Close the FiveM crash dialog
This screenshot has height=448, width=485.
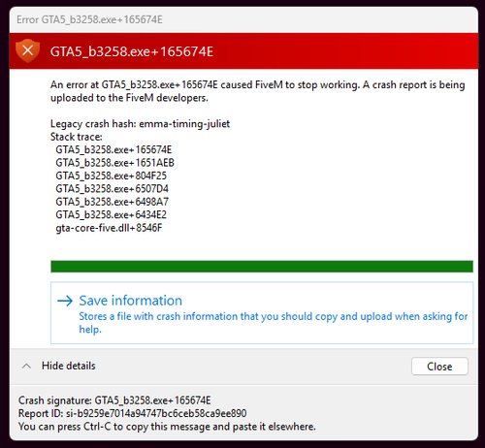coord(439,367)
